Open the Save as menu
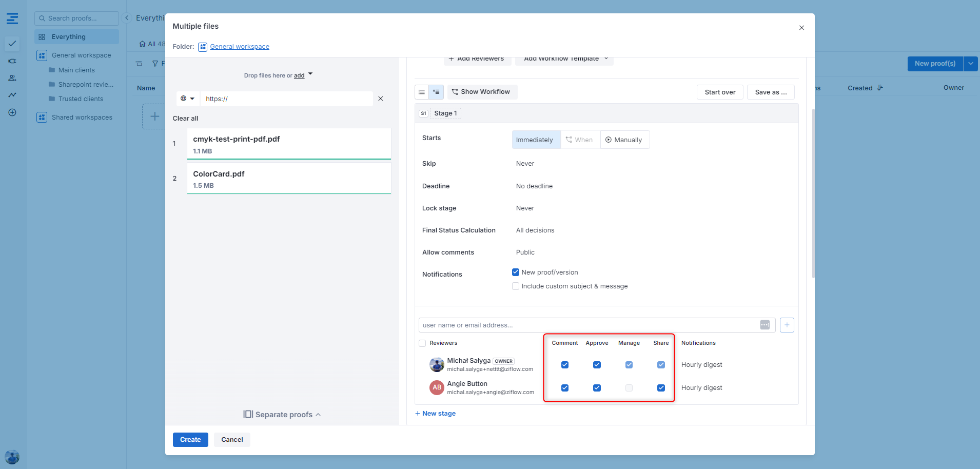The width and height of the screenshot is (980, 469). coord(770,92)
